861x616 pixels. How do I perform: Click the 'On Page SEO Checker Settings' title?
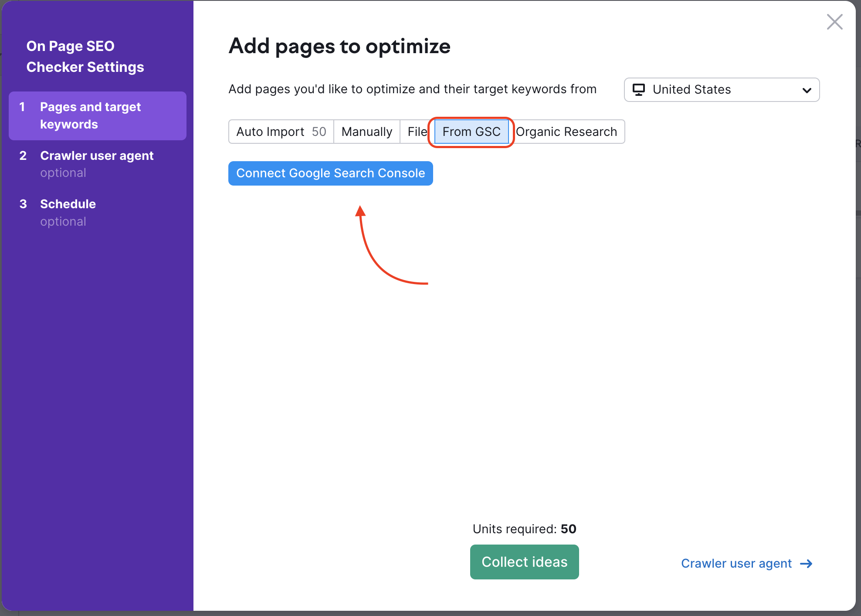[x=85, y=57]
